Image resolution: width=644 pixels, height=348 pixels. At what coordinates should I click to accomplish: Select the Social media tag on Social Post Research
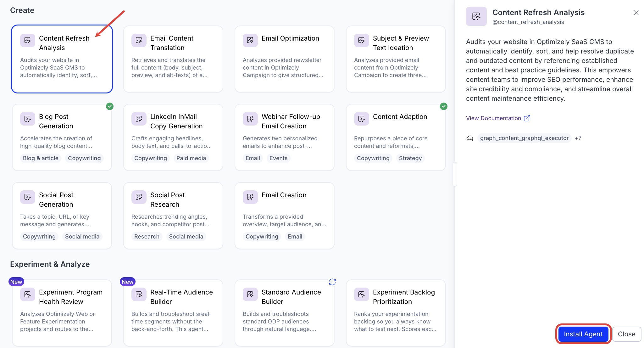tap(186, 236)
